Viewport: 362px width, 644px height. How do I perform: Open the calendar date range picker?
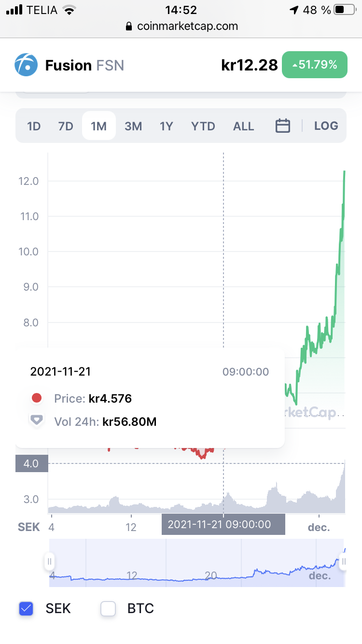282,126
